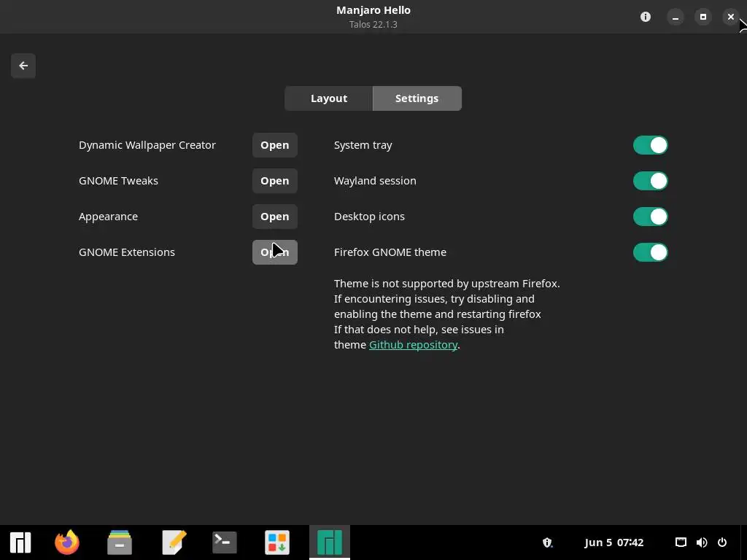Image resolution: width=747 pixels, height=560 pixels.
Task: Click the volume speaker icon in the tray
Action: coord(702,542)
